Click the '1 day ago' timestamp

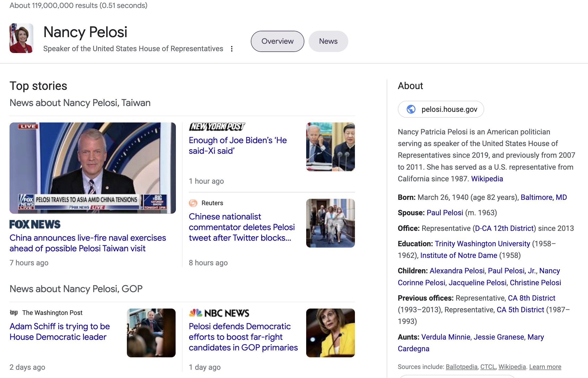click(205, 367)
